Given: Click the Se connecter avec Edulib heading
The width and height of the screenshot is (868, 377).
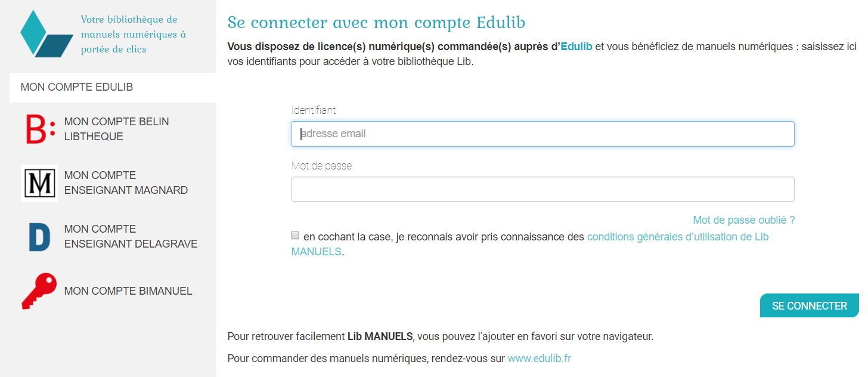Looking at the screenshot, I should (x=376, y=23).
